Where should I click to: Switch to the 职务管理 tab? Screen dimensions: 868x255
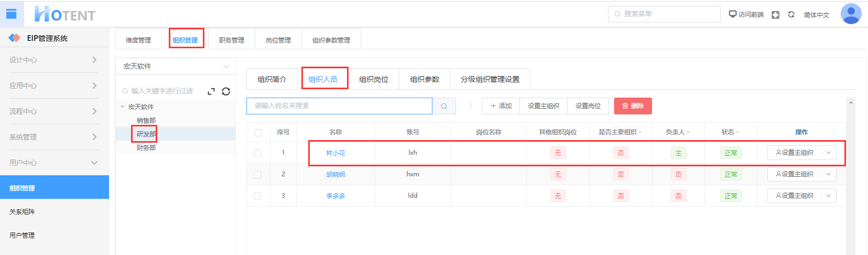point(232,40)
